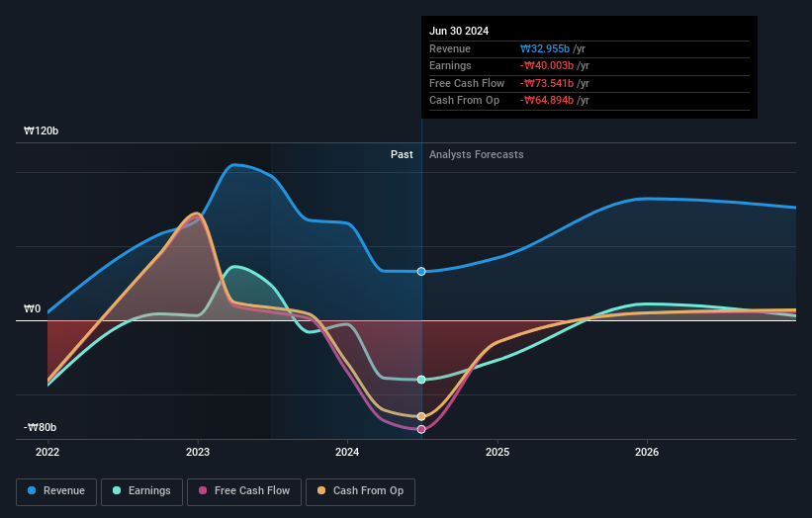This screenshot has width=812, height=518.
Task: Toggle the Revenue legend series
Action: coord(56,491)
